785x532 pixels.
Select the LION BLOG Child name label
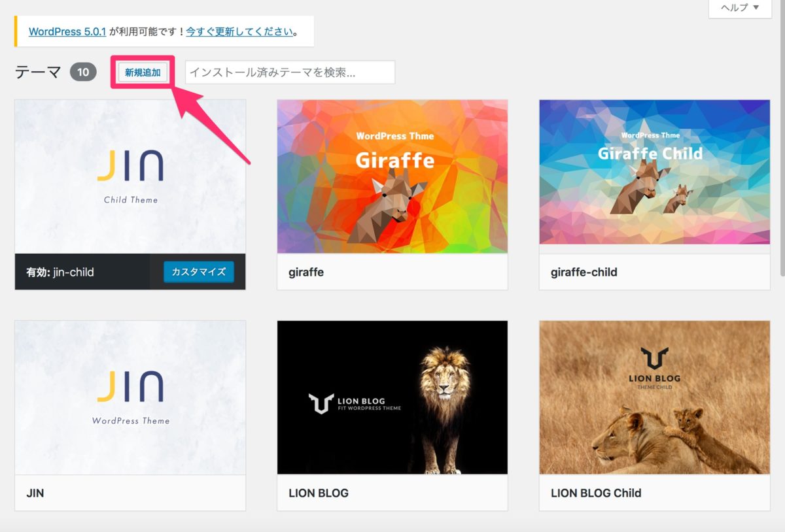click(x=596, y=493)
